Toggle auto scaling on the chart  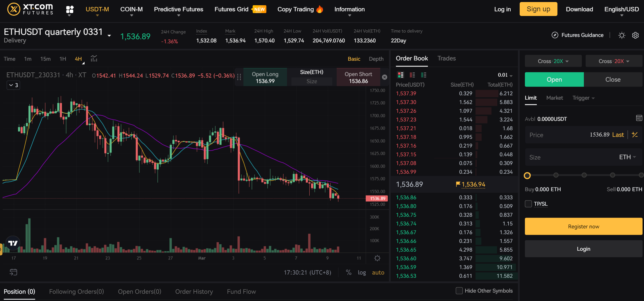coord(378,272)
